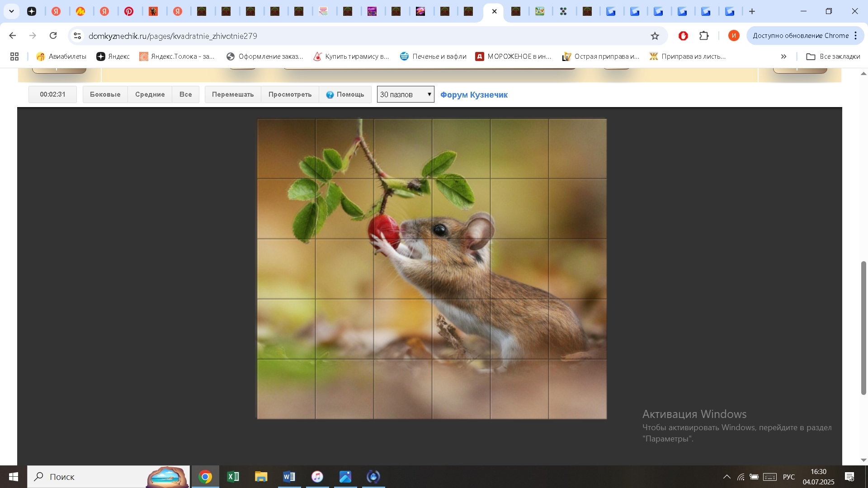Open the blue circular app in taskbar
The image size is (868, 488).
coord(373,477)
